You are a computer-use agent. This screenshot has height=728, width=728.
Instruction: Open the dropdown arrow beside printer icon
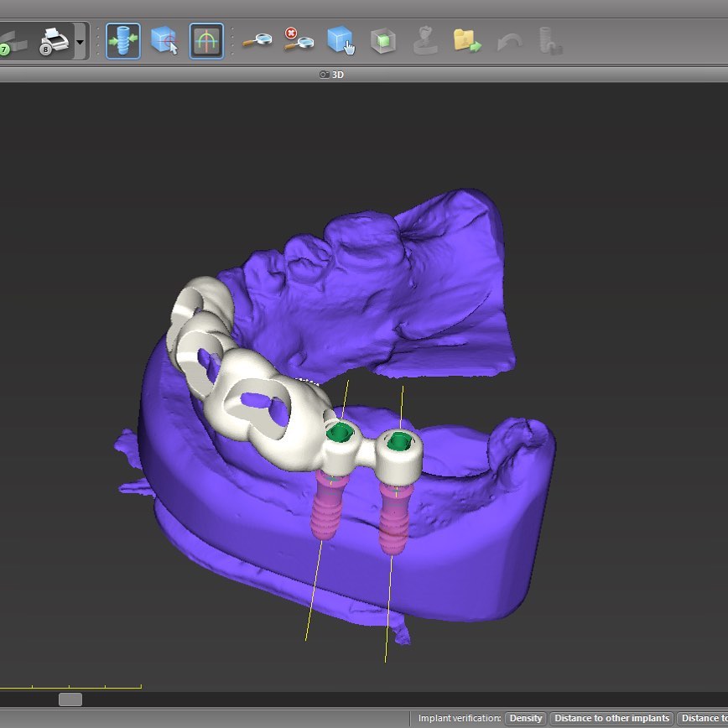[x=81, y=42]
